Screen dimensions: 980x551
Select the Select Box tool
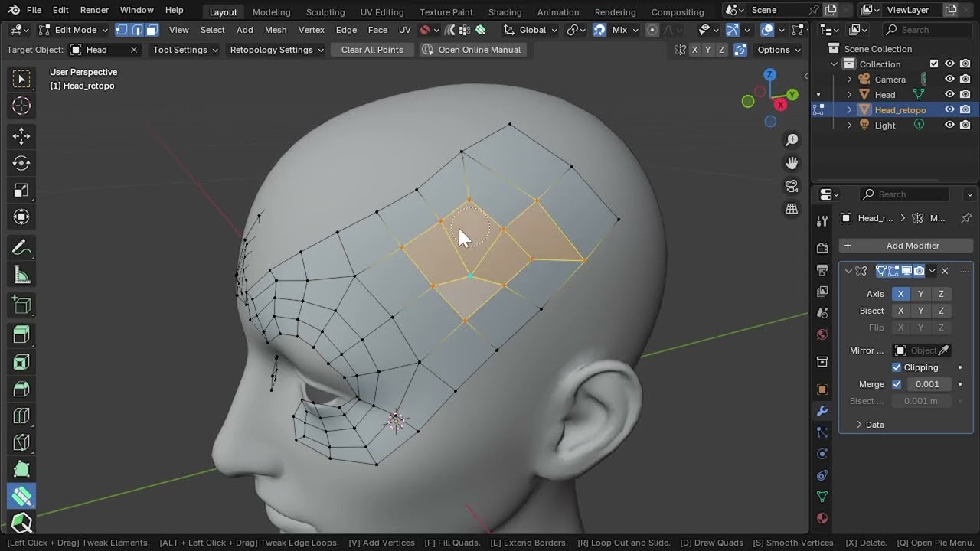(21, 79)
